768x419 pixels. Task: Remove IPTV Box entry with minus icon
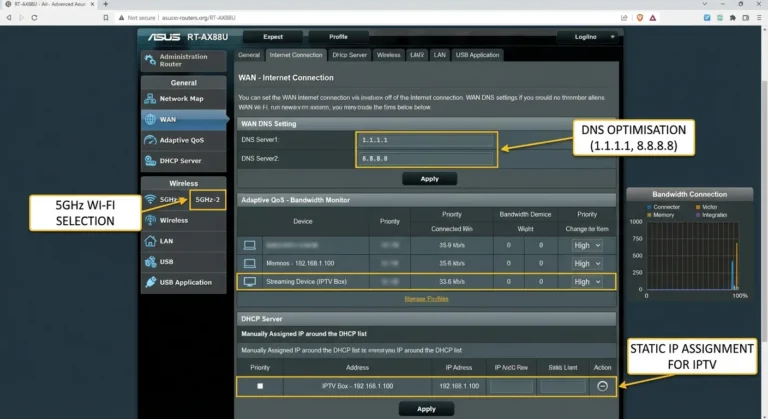coord(602,386)
